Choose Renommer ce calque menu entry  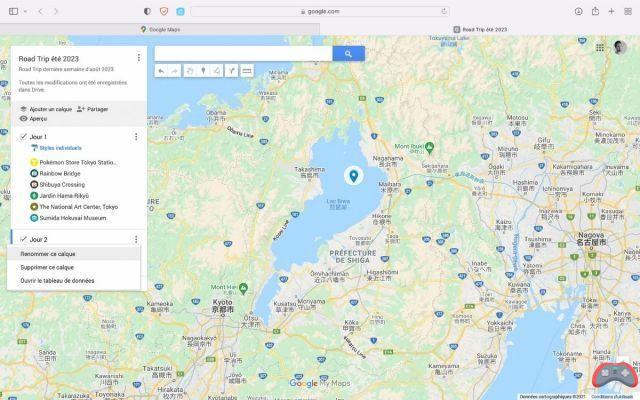pyautogui.click(x=73, y=254)
